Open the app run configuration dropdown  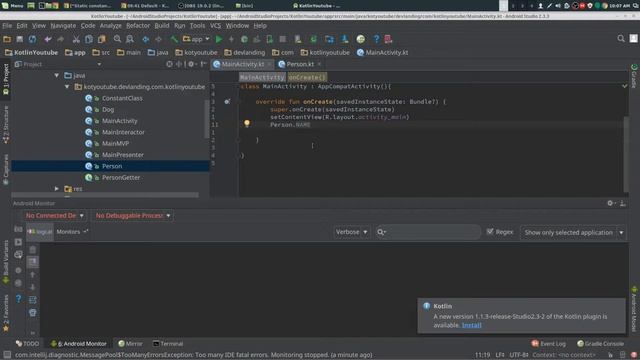pos(196,39)
